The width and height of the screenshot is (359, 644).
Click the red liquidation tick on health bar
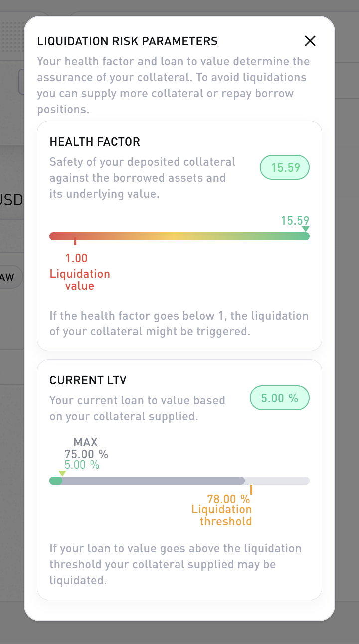click(x=75, y=241)
